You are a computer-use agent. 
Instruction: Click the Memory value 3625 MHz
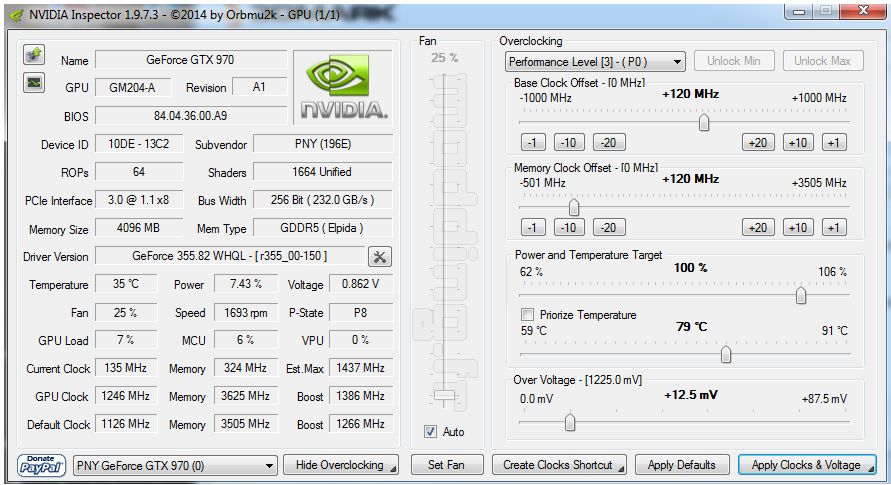(x=245, y=396)
